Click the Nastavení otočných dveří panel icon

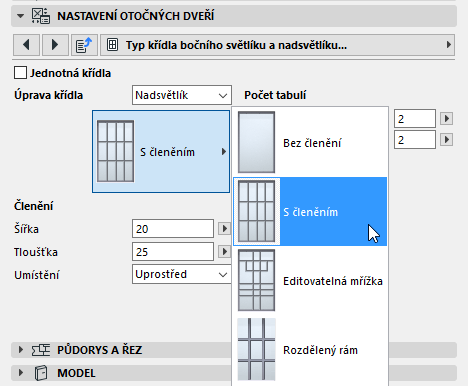[41, 16]
